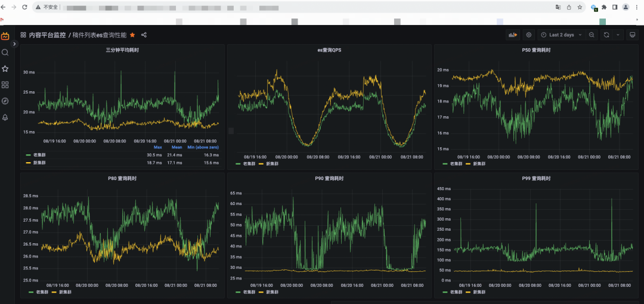The image size is (644, 304).
Task: Toggle 新集群 series in P90 legend
Action: (x=272, y=292)
